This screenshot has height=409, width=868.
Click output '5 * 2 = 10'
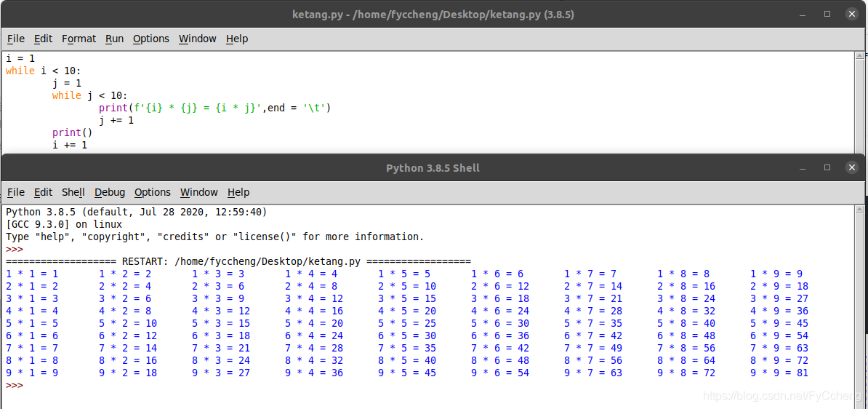128,324
